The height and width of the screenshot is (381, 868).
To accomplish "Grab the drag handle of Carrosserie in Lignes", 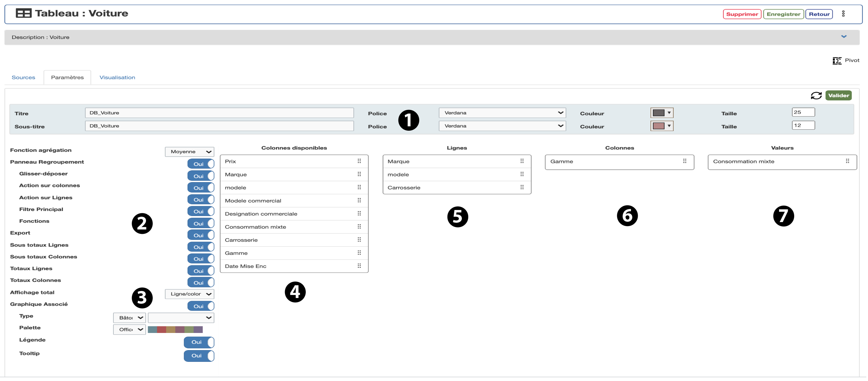I will pos(523,188).
